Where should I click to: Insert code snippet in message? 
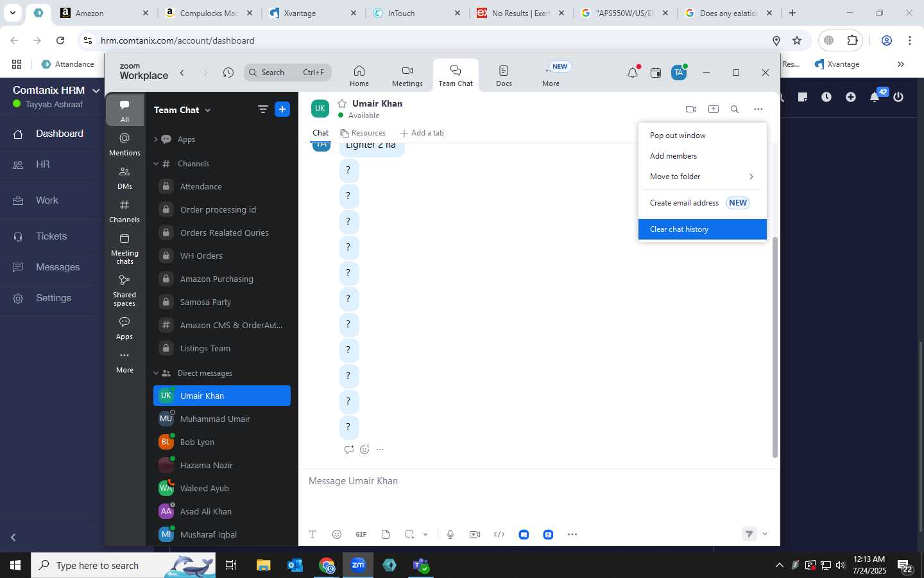[x=499, y=534]
